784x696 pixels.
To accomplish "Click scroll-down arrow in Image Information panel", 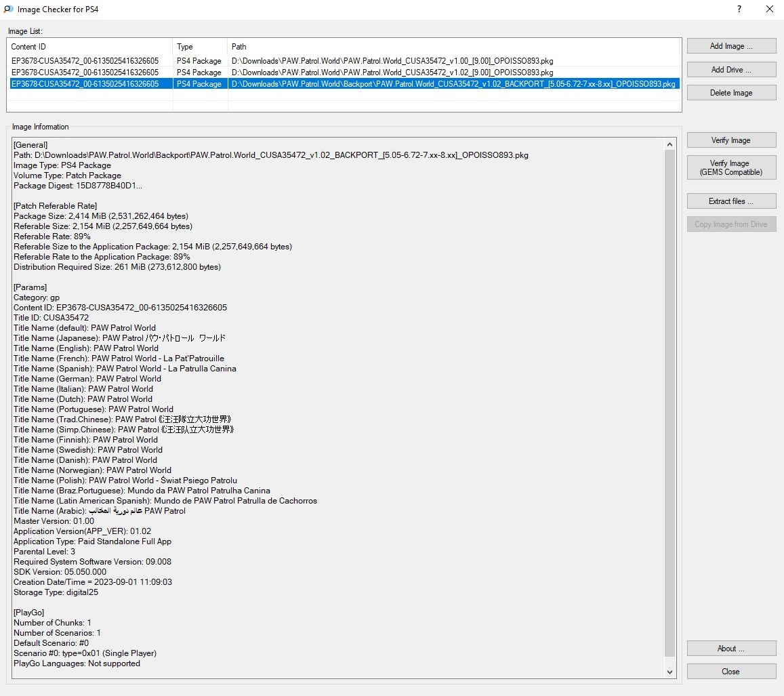I will (670, 672).
